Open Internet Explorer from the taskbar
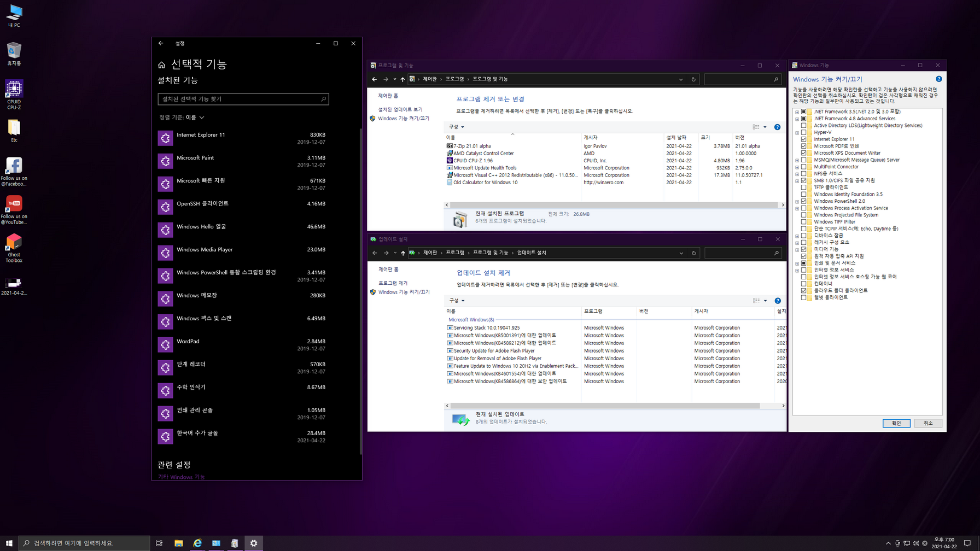 pyautogui.click(x=197, y=543)
